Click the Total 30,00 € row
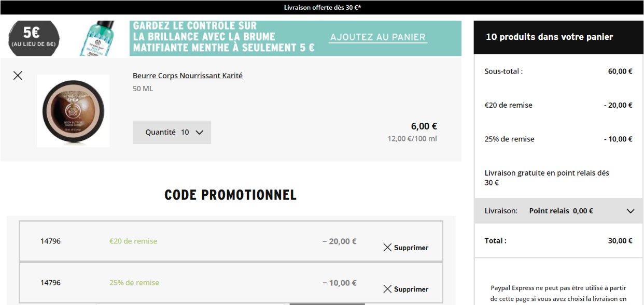This screenshot has width=644, height=305. (558, 241)
